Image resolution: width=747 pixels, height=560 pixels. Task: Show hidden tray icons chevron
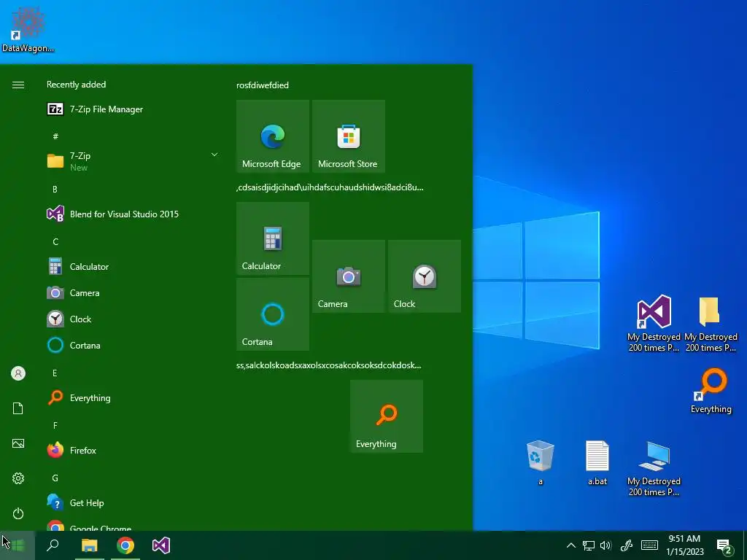coord(570,545)
